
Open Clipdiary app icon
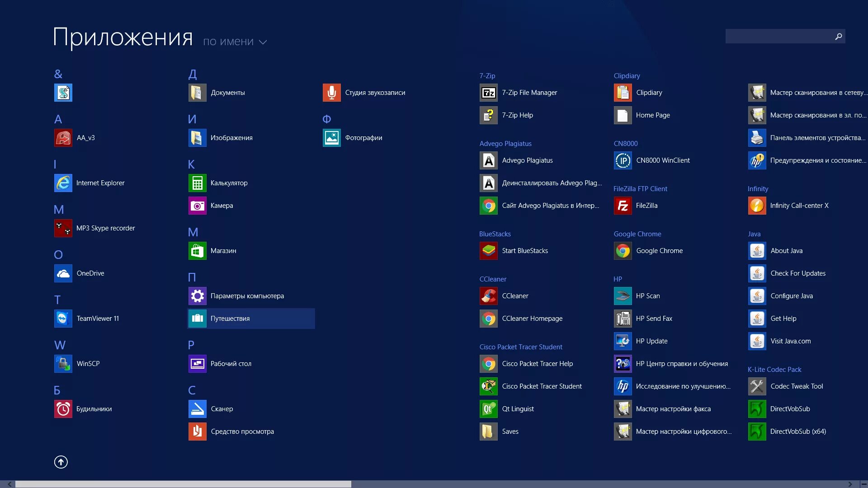[x=623, y=93]
